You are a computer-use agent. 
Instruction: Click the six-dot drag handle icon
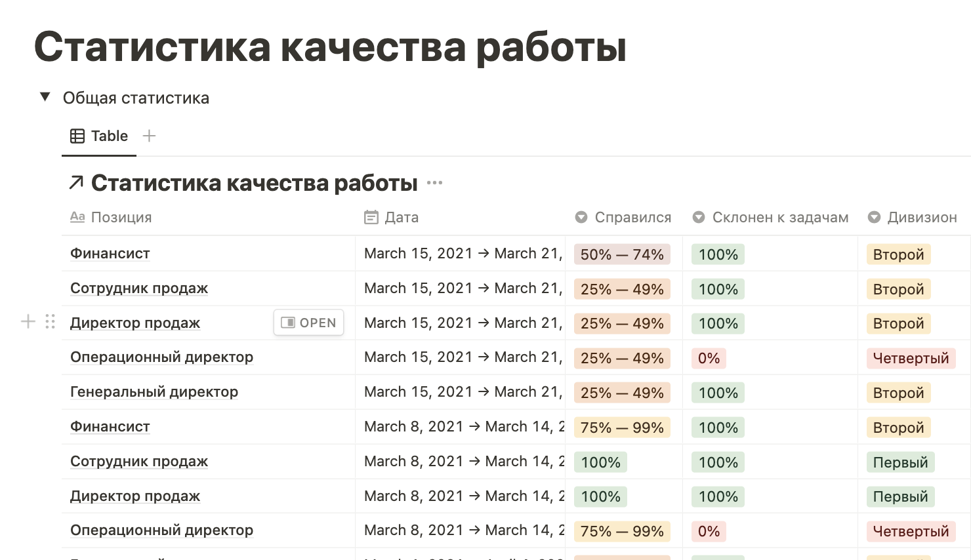(50, 321)
